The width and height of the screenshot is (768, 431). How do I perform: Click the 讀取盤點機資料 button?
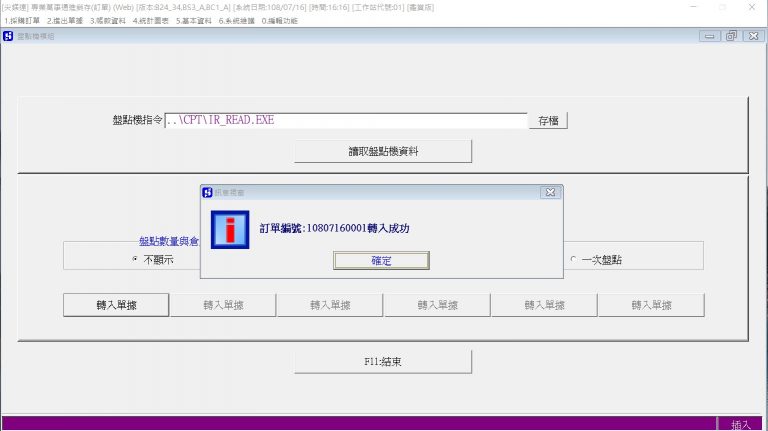coord(383,151)
